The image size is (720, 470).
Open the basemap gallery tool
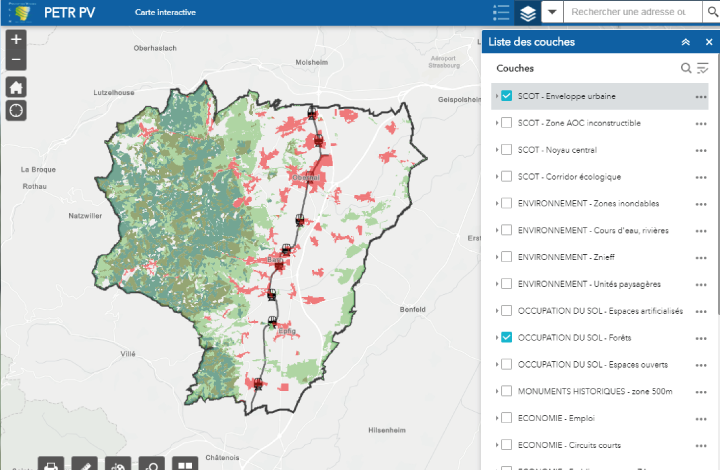point(185,464)
